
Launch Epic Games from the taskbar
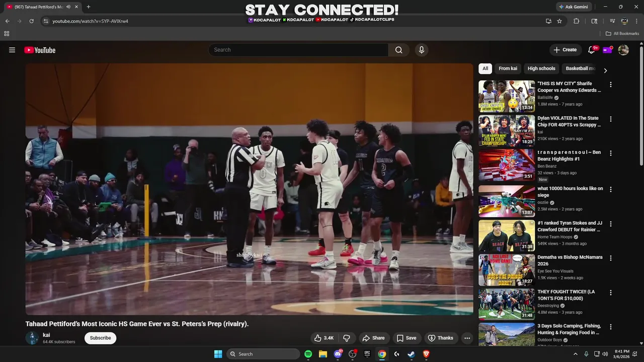(367, 354)
